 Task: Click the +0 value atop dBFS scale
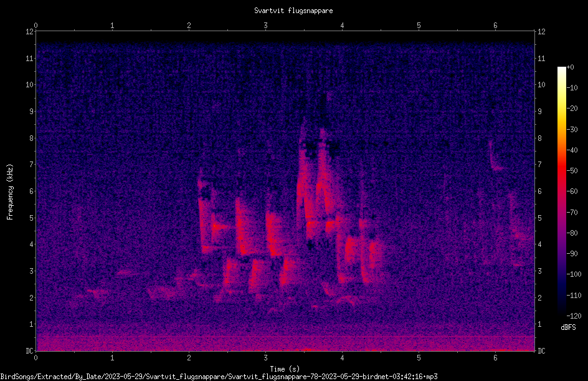(571, 67)
